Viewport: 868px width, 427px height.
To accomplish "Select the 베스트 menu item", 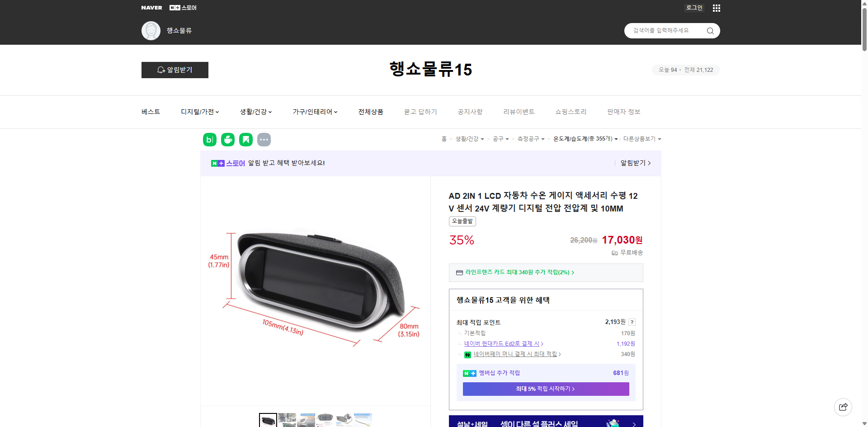I will [150, 112].
